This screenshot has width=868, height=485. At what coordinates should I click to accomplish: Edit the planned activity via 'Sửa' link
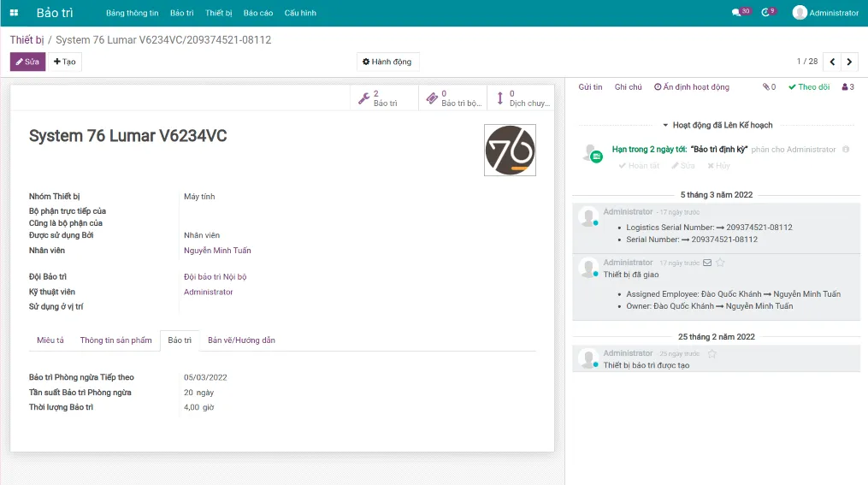point(683,166)
